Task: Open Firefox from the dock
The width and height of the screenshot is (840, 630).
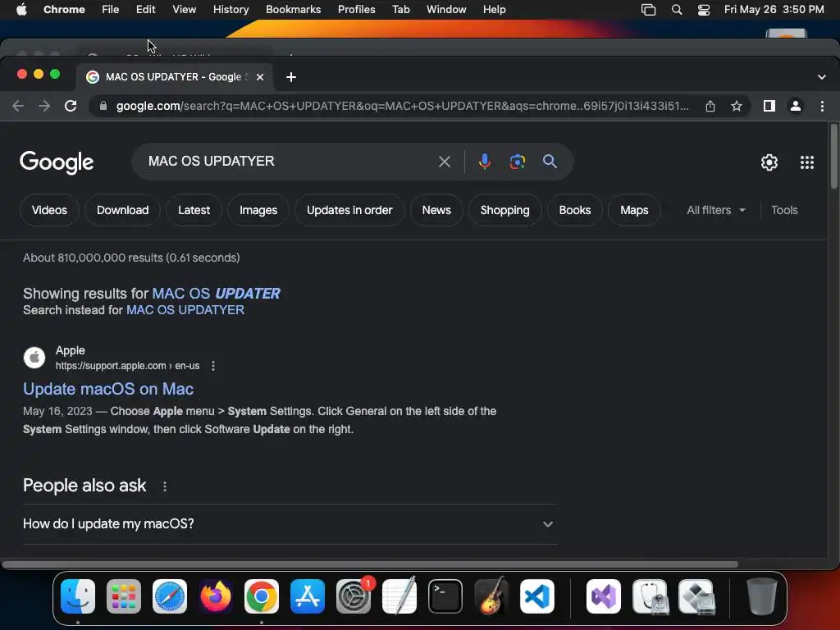Action: pyautogui.click(x=216, y=596)
